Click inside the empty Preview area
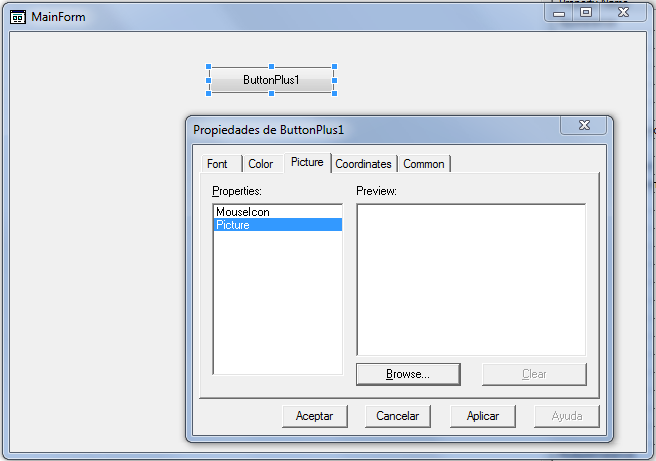 pyautogui.click(x=471, y=280)
